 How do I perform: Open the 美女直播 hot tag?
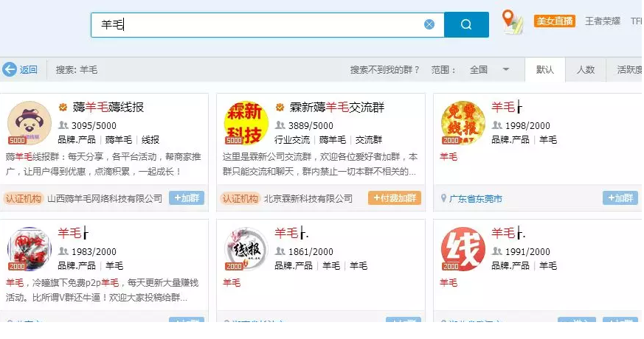coord(555,21)
